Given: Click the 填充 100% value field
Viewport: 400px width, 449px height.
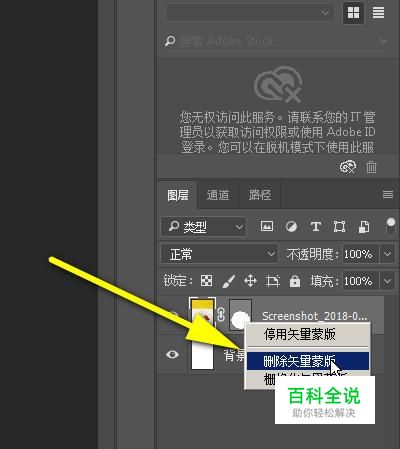Looking at the screenshot, I should 360,281.
